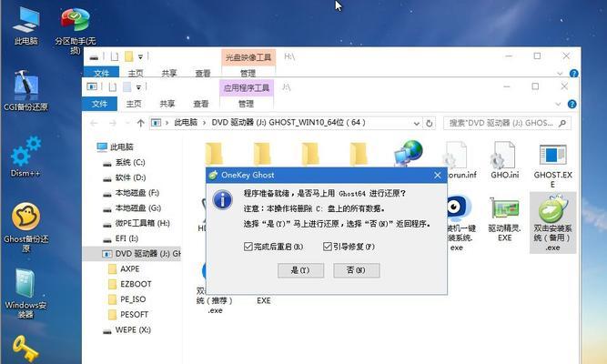Select the GHO.ini file icon
This screenshot has height=364, width=607.
point(504,159)
